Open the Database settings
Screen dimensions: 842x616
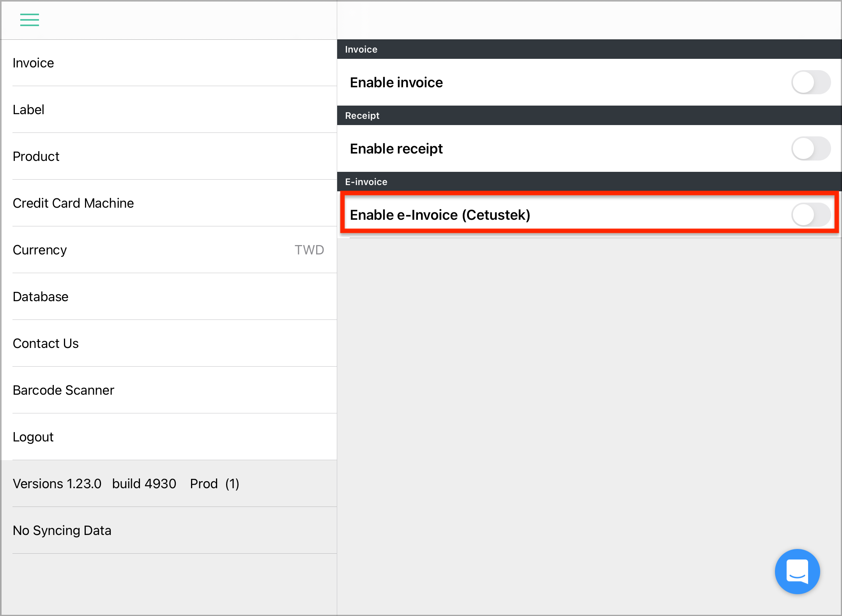pos(169,297)
